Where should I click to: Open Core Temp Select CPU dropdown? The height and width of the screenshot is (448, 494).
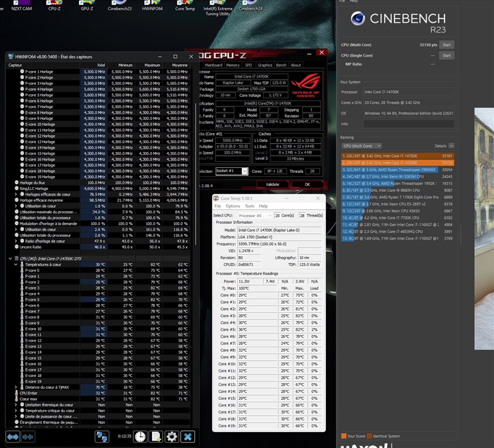[x=254, y=215]
